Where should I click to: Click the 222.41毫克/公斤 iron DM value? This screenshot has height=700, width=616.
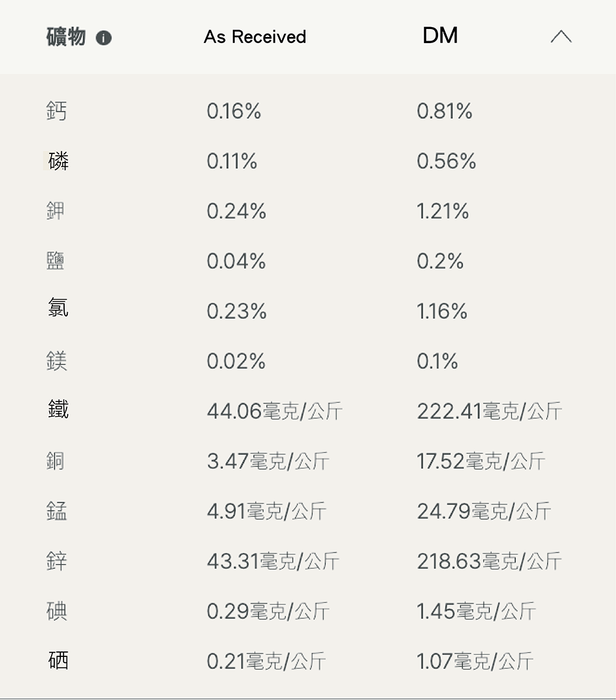[489, 411]
